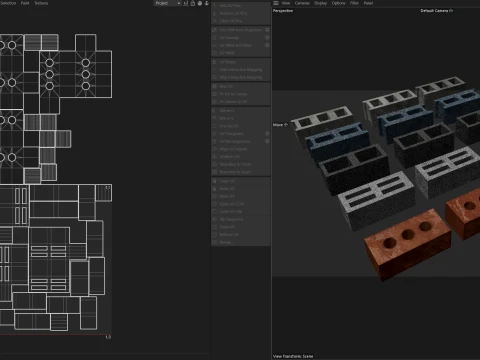Apply Mirror U

tap(241, 111)
